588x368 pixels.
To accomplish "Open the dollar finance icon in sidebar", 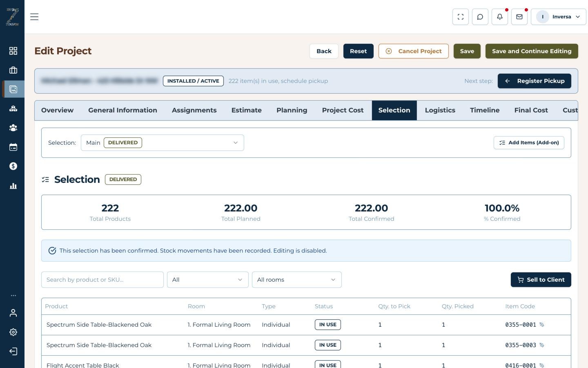I will tap(13, 166).
